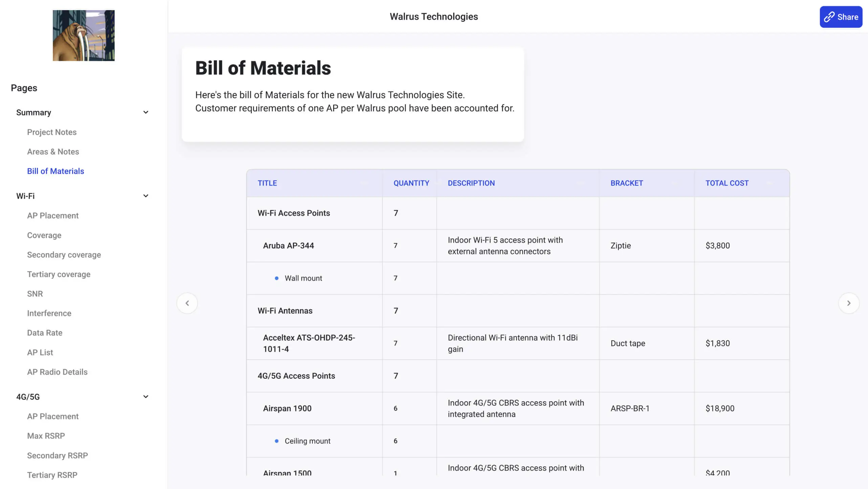Viewport: 868px width, 489px height.
Task: Open Secondary coverage page
Action: point(64,255)
